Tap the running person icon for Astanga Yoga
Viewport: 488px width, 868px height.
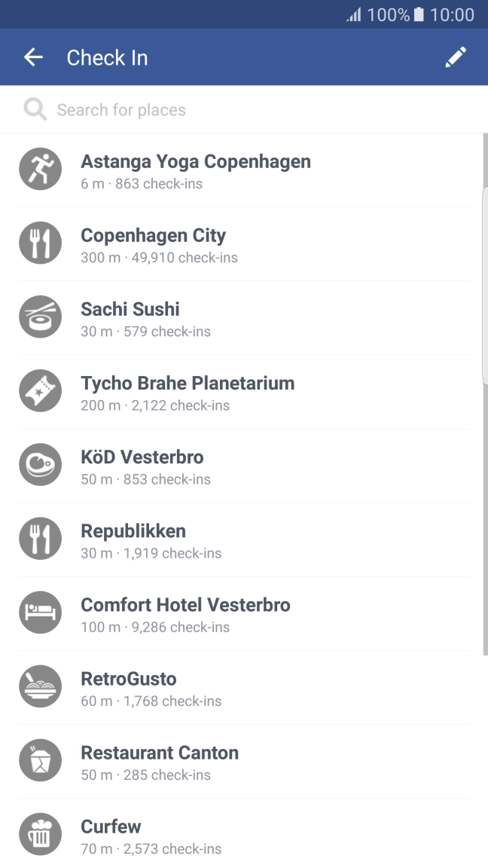click(40, 169)
